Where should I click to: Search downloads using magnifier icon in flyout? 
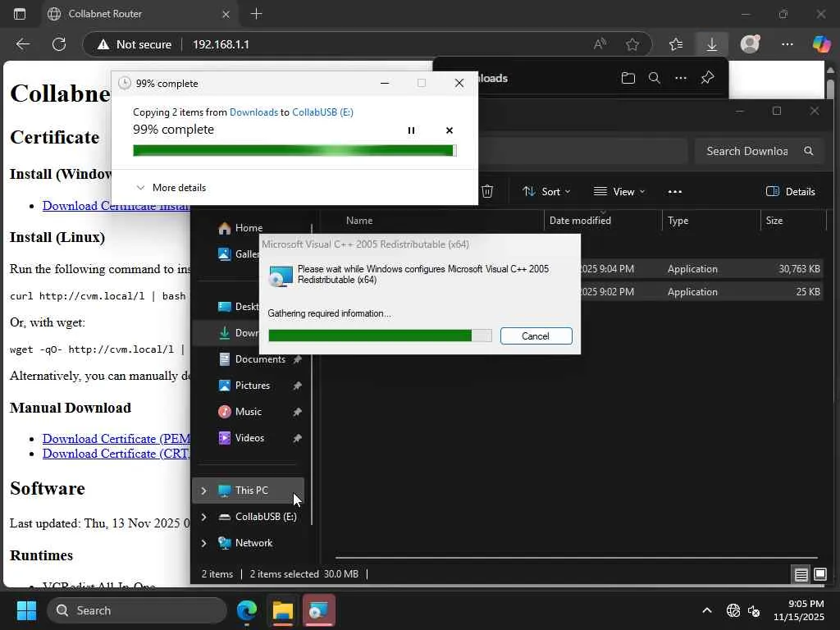tap(654, 78)
